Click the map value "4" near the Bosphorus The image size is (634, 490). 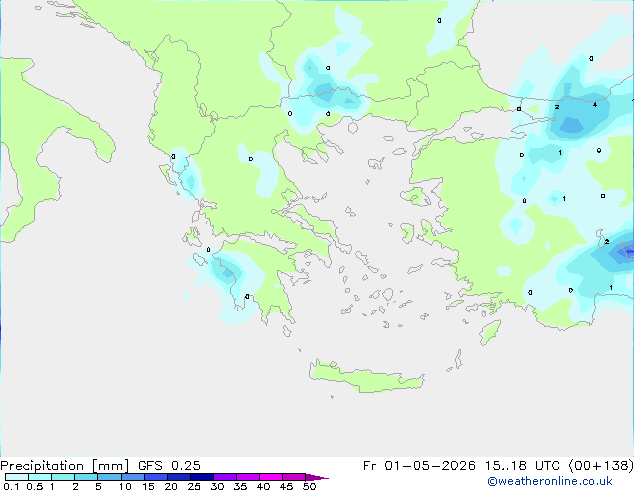pyautogui.click(x=595, y=105)
